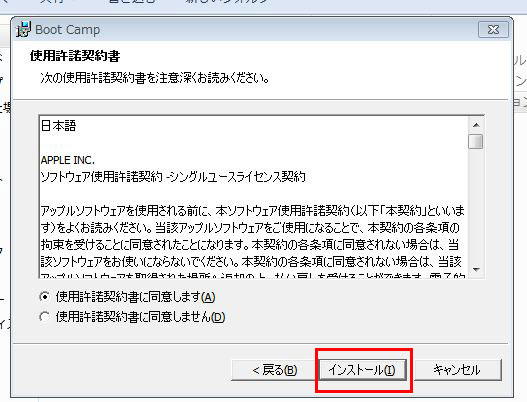Cancel setup with the キャンセル button
The height and width of the screenshot is (402, 527).
click(457, 370)
